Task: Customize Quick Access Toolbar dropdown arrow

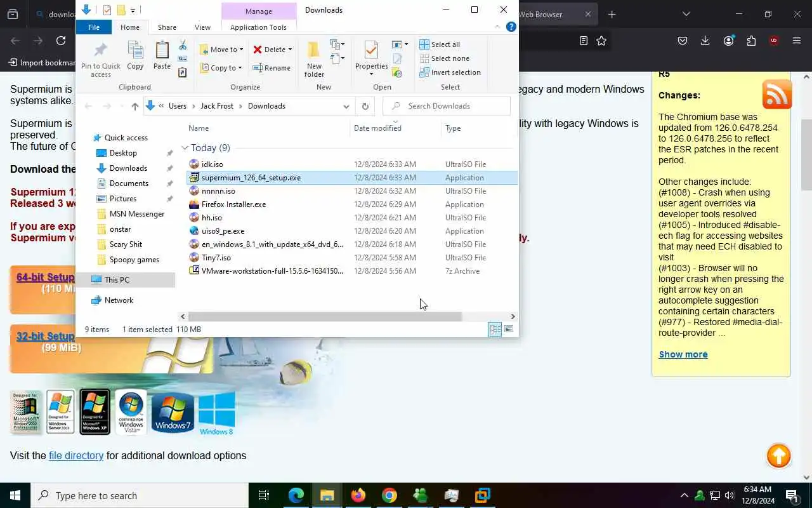Action: 133,10
